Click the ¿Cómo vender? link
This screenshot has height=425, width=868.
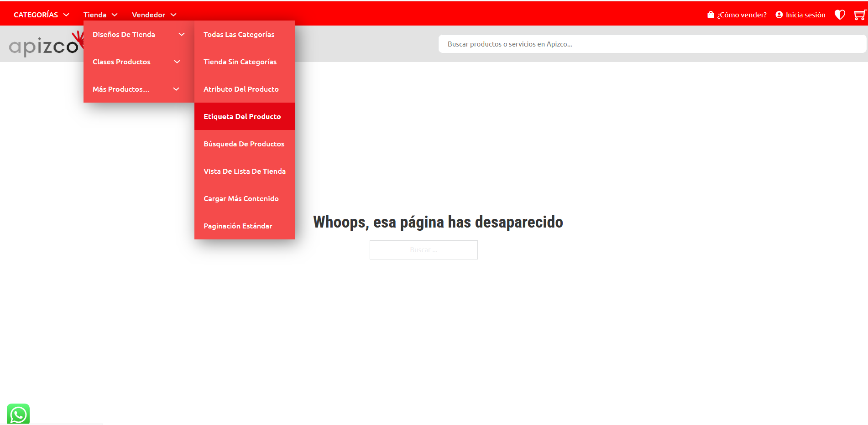(737, 15)
